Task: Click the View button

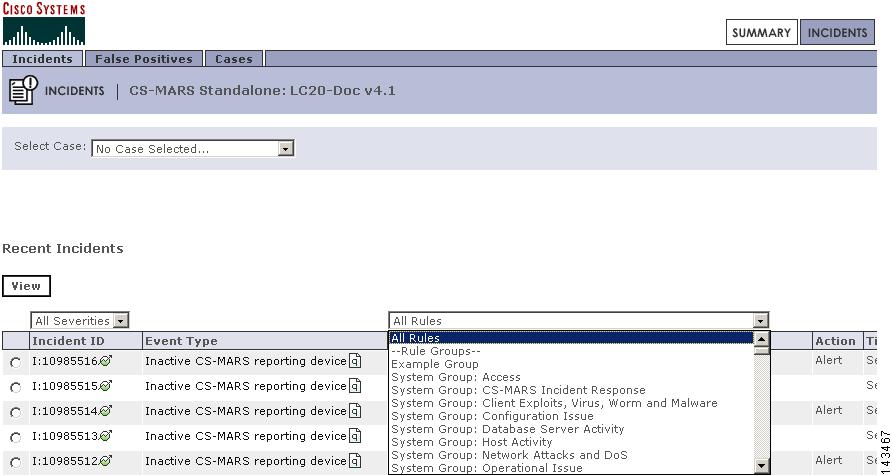Action: 26,286
